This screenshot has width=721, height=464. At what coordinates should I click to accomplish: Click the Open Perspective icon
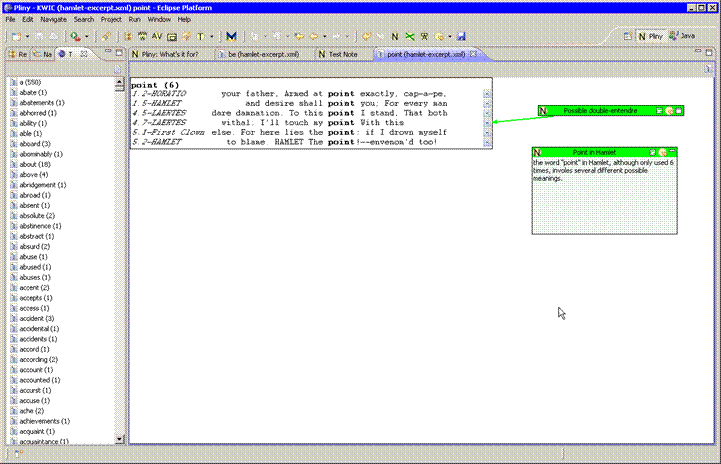click(x=627, y=36)
